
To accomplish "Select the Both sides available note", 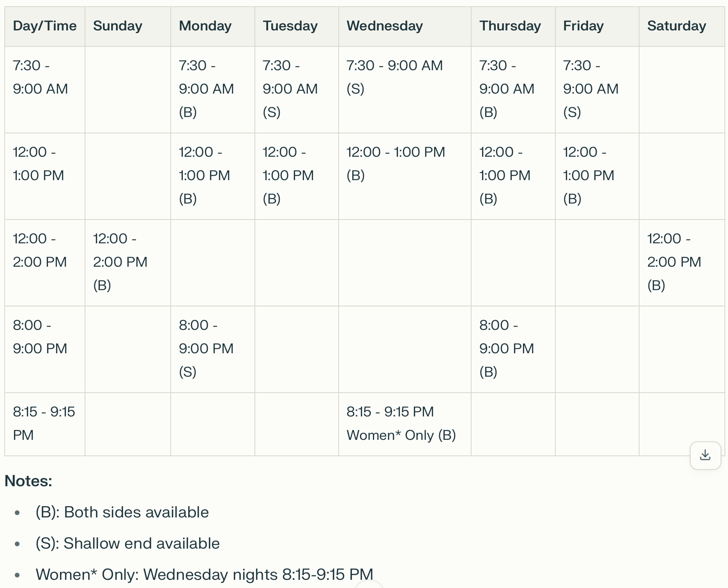I will [x=122, y=512].
